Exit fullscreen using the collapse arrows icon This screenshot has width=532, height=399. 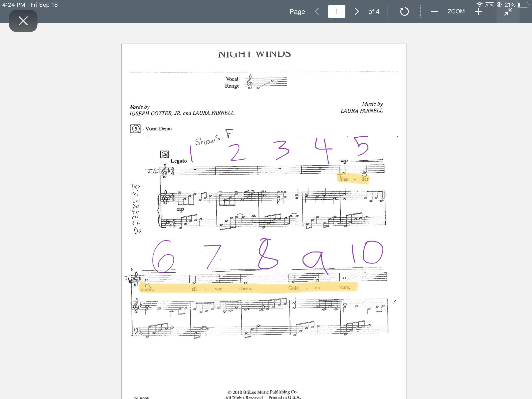(x=508, y=12)
